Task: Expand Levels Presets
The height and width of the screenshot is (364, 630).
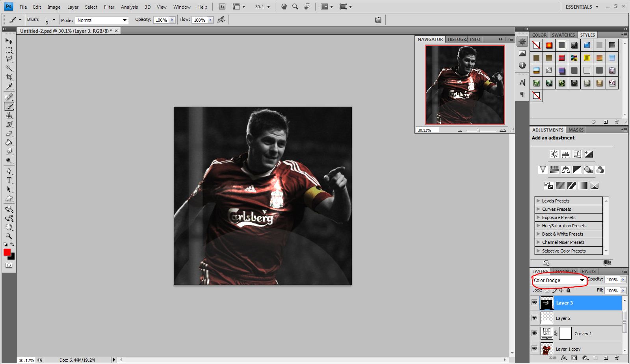Action: pyautogui.click(x=538, y=201)
